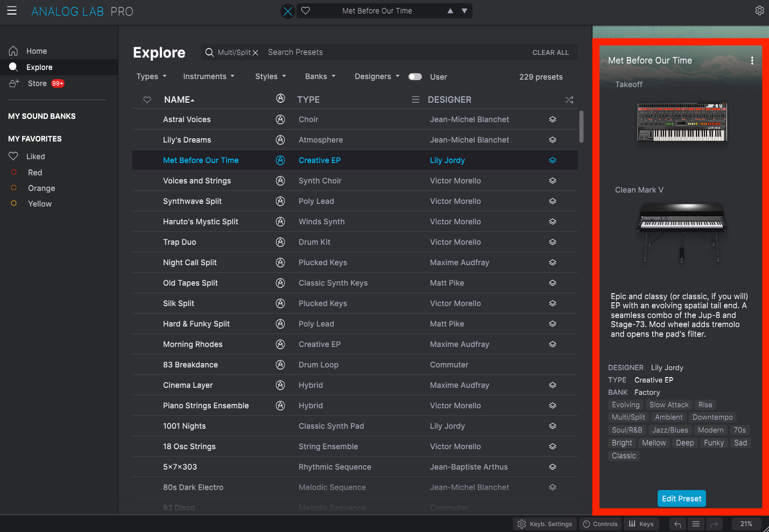Click layers icon for Lily's Dreams
The height and width of the screenshot is (532, 769).
point(553,140)
